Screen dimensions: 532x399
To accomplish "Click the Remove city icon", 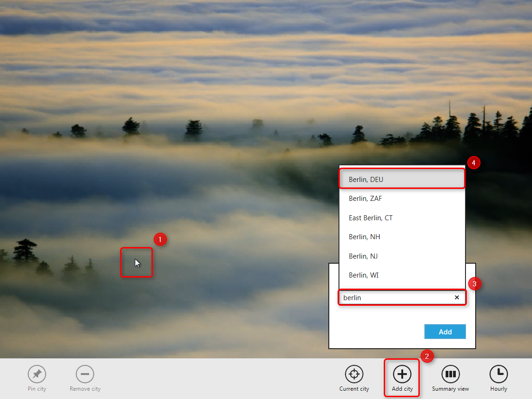I will point(85,374).
